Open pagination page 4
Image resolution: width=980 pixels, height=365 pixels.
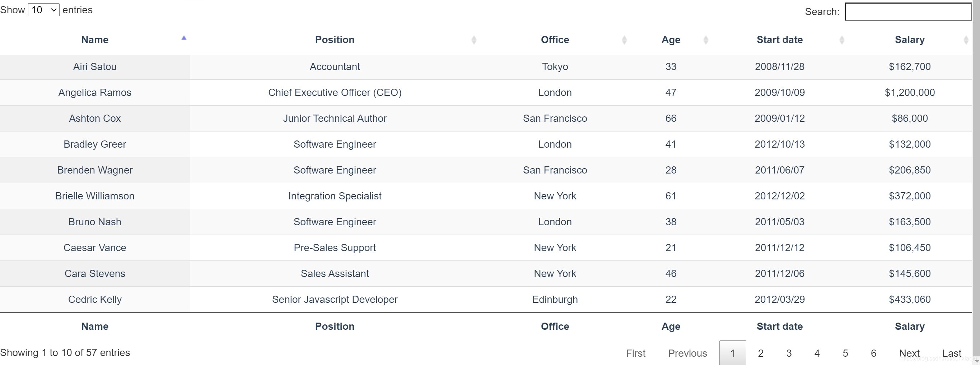click(817, 353)
